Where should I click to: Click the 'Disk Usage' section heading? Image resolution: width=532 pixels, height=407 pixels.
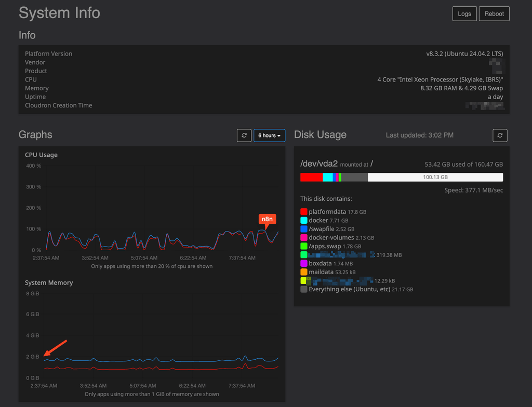click(320, 134)
